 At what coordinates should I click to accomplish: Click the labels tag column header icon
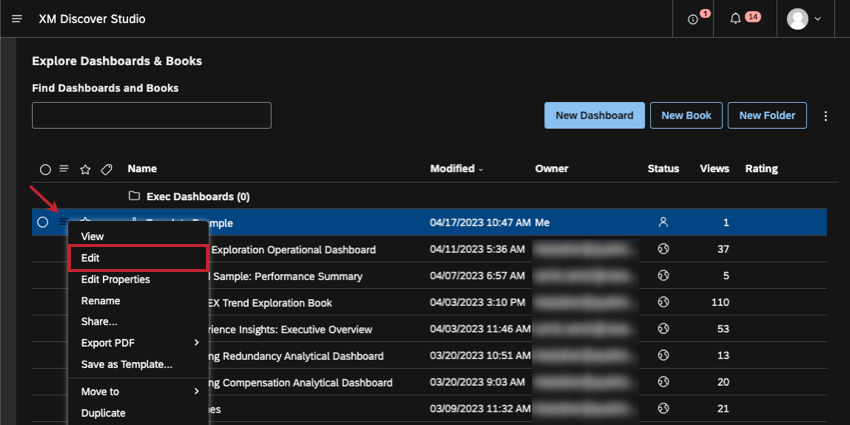107,169
